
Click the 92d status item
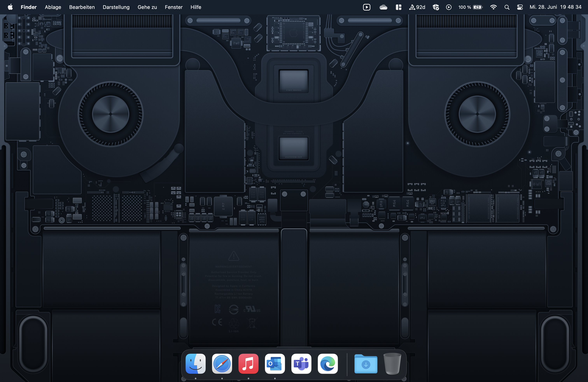click(417, 7)
